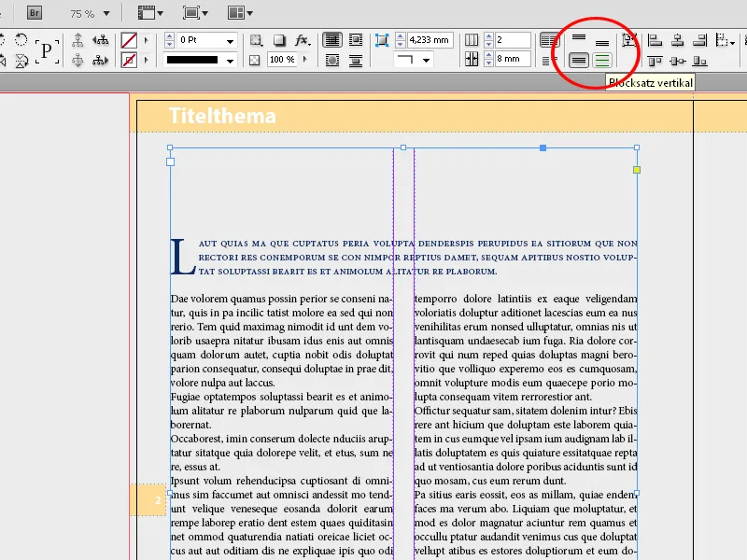The image size is (747, 560).
Task: Click the corner size stepper arrows
Action: [x=401, y=39]
